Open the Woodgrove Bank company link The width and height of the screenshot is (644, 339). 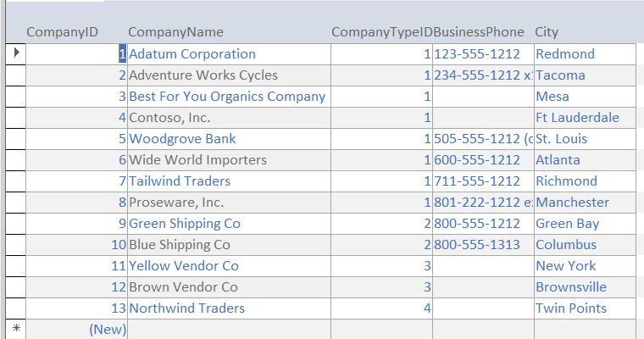point(182,139)
